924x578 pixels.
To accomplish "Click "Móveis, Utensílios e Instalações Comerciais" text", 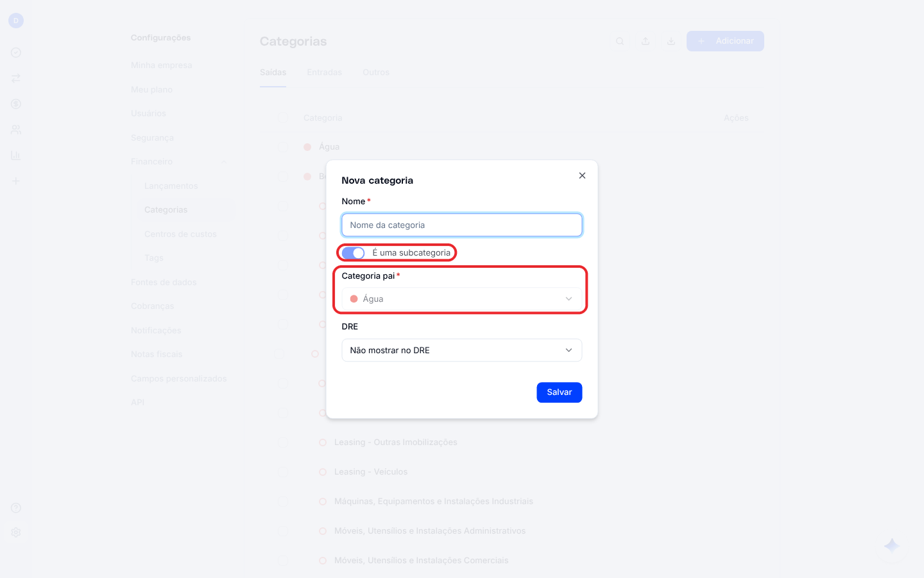I will (x=422, y=561).
